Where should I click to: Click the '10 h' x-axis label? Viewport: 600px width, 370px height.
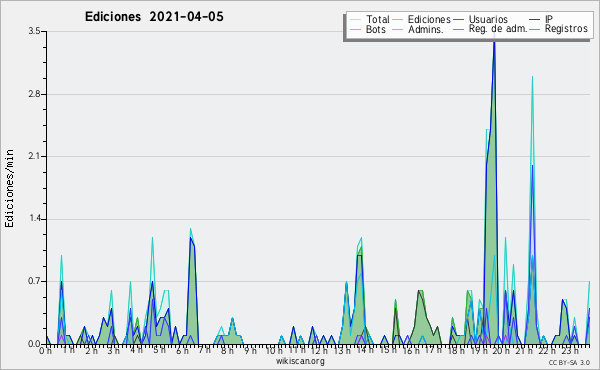pos(274,351)
